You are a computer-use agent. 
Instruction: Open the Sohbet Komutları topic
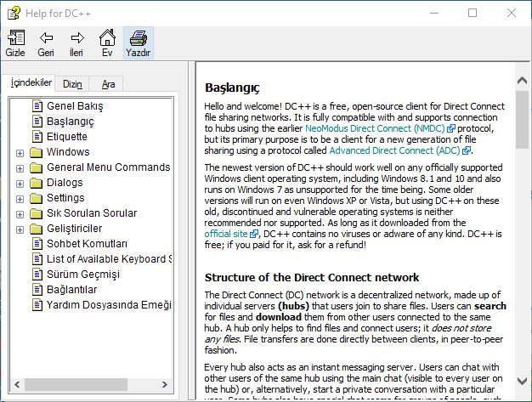click(x=87, y=244)
